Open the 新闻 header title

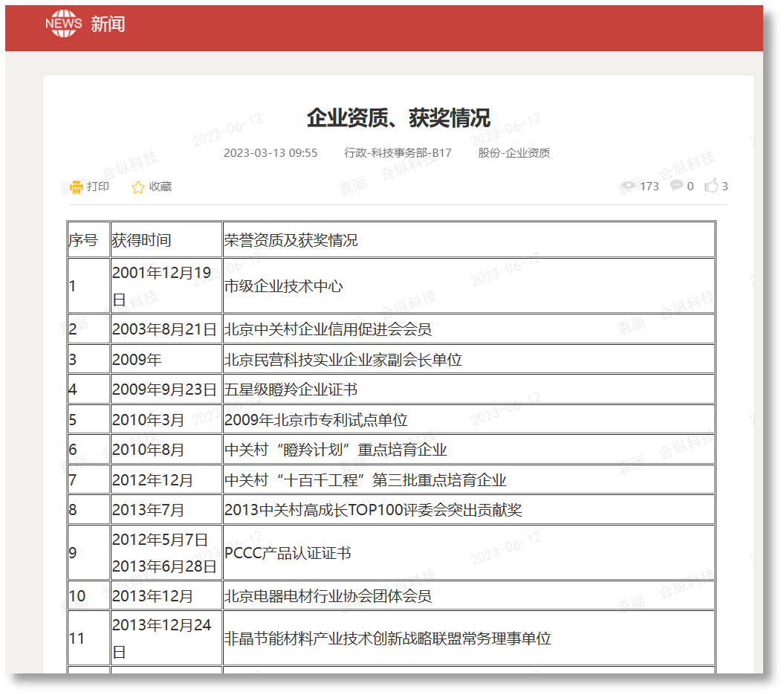coord(108,25)
